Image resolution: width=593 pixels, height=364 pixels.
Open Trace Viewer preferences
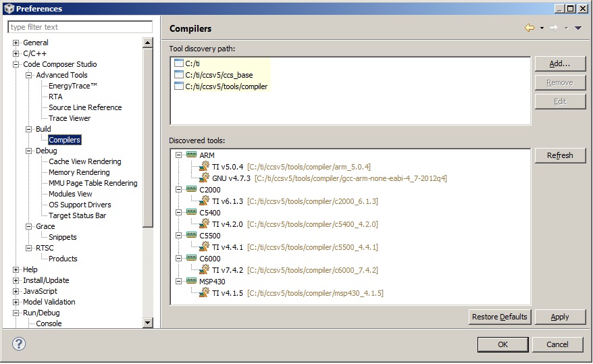pos(70,118)
